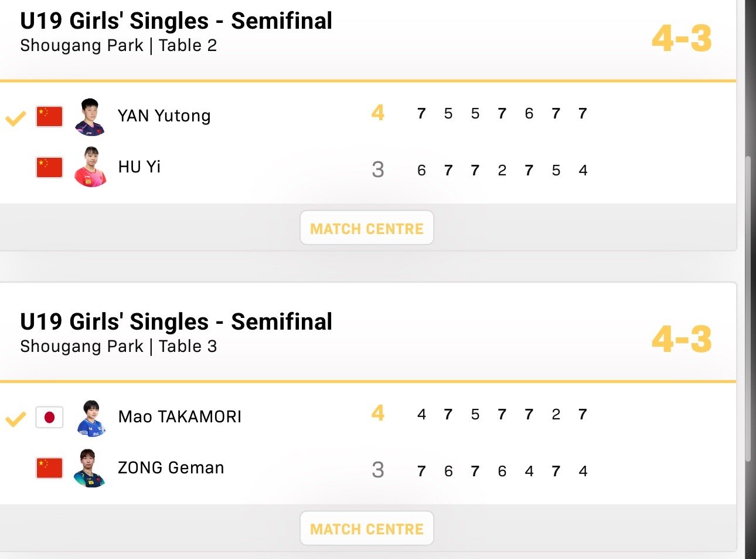Open Match Centre for the Table 2 semifinal
This screenshot has height=559, width=756.
pyautogui.click(x=366, y=228)
